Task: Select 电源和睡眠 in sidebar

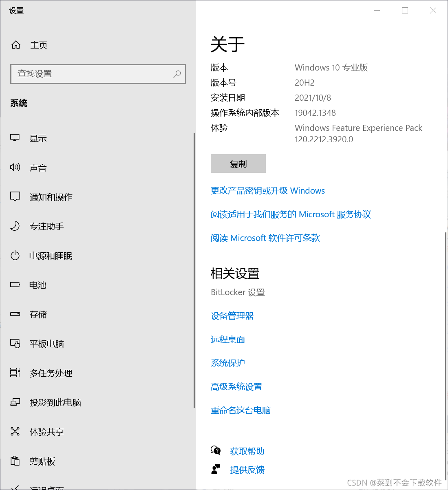Action: point(51,256)
